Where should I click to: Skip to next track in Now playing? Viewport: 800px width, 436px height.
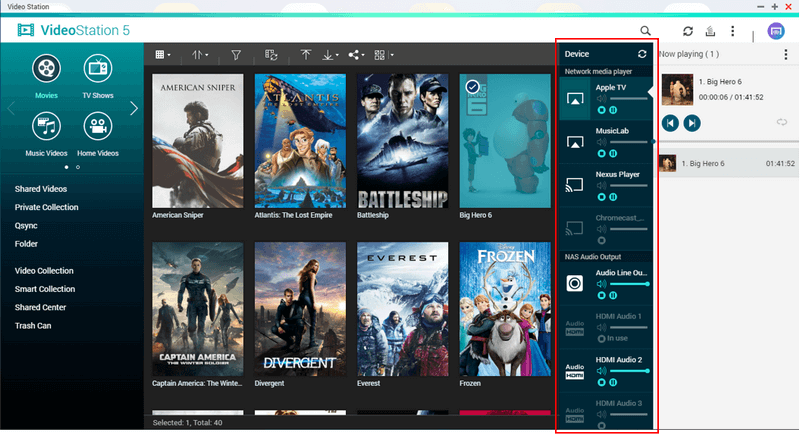(692, 123)
